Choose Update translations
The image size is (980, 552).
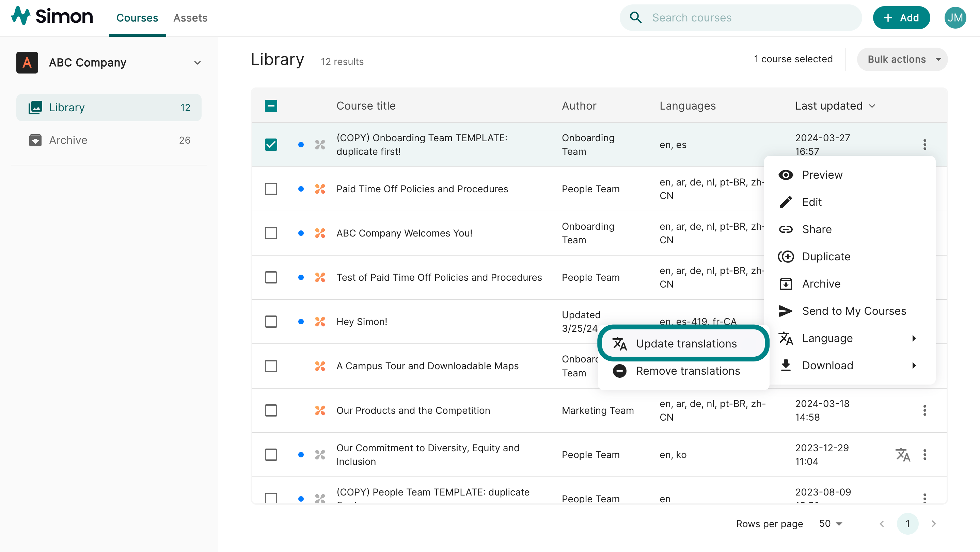[683, 344]
